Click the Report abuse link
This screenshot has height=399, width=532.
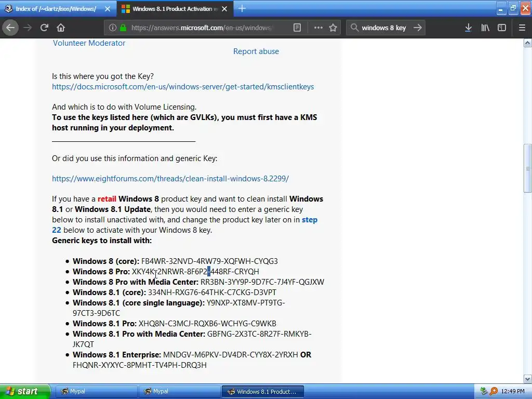click(256, 51)
